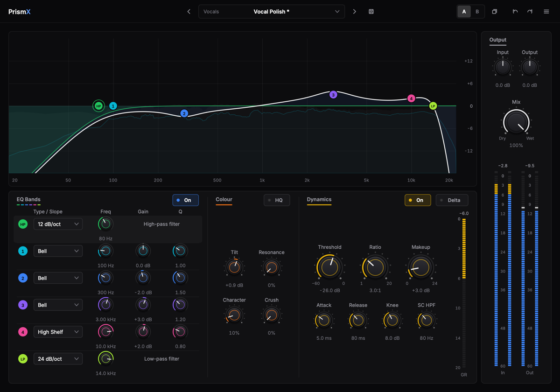Click the SC HPF knob
560x392 pixels.
coord(427,321)
